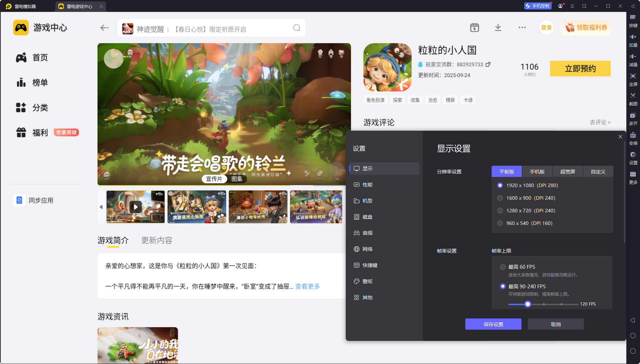Switch to 自定义 resolution tab
The image size is (640, 364).
click(598, 172)
